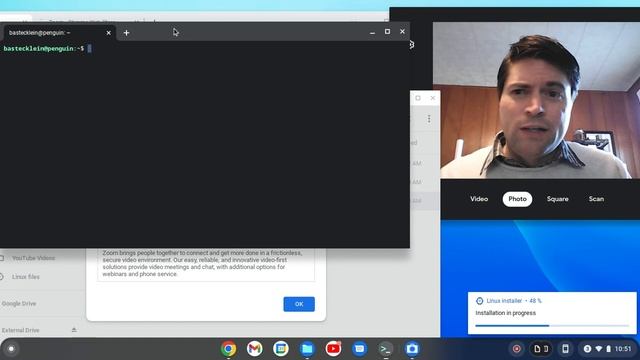The height and width of the screenshot is (360, 640).
Task: Switch Camera to Scan mode
Action: pyautogui.click(x=596, y=199)
